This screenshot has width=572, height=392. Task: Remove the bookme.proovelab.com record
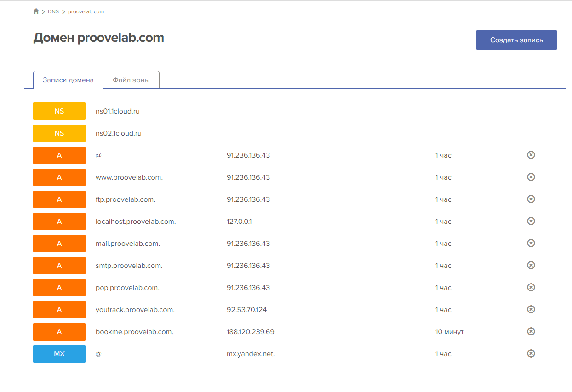(x=531, y=331)
